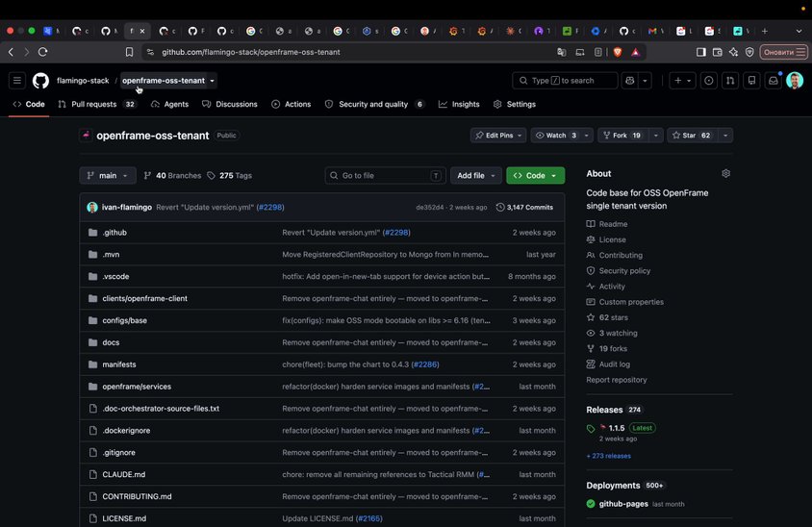Open the Audit log link

(x=614, y=364)
